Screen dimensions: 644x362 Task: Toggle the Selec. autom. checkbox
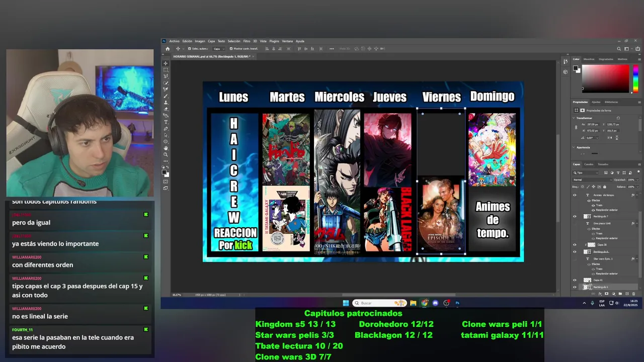pyautogui.click(x=189, y=49)
